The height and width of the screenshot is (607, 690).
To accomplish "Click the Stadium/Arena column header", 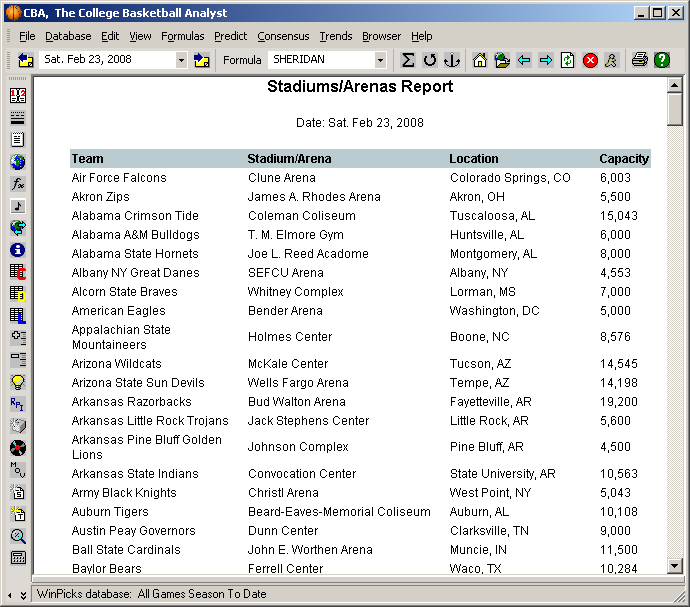I will 289,158.
